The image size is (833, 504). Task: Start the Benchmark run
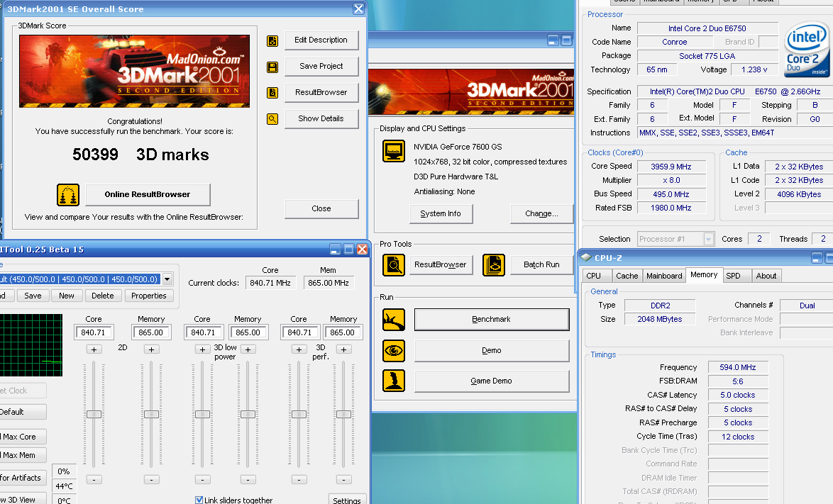click(x=492, y=319)
